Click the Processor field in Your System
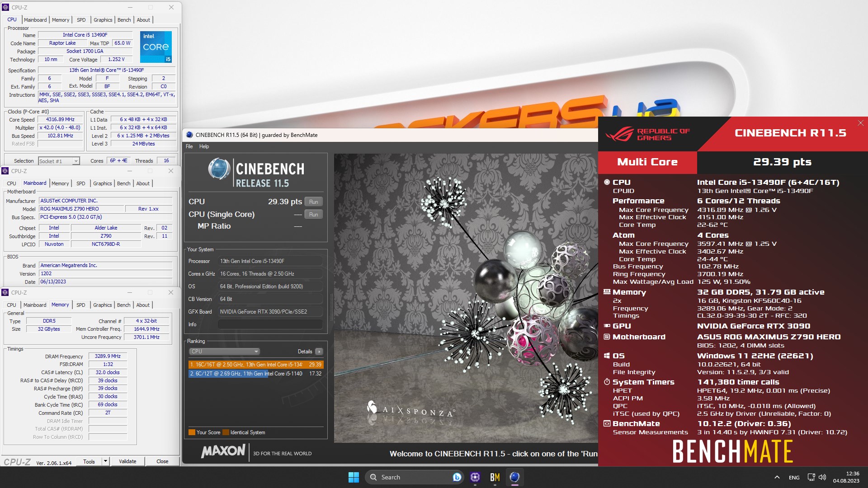The image size is (868, 488). [x=270, y=261]
